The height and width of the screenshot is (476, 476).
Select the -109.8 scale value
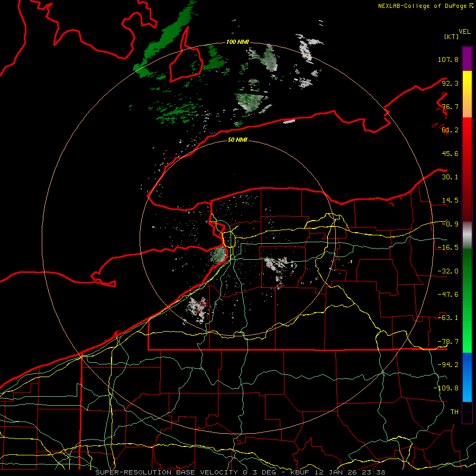(x=446, y=388)
